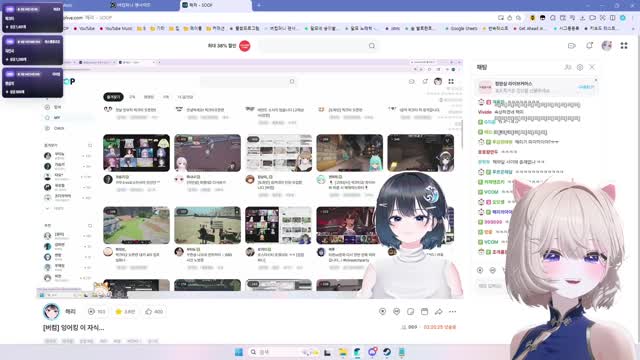Open the second video thumbnail in top row
Screen dimensions: 640x360
(x=207, y=153)
